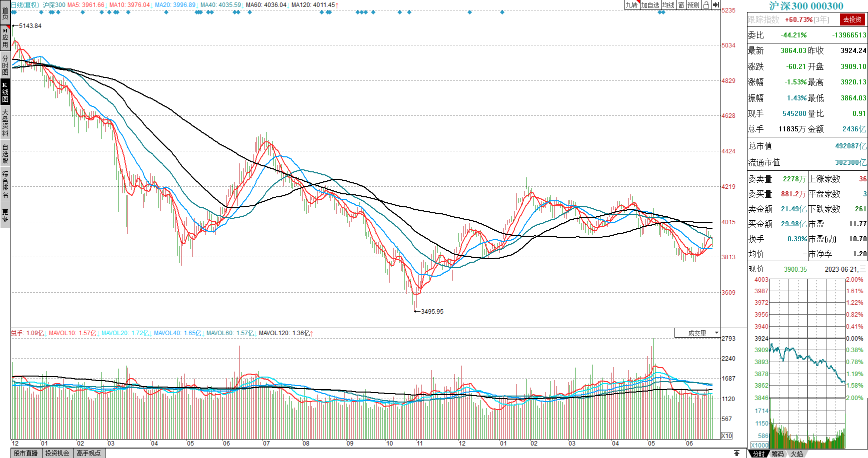Click a blue diamond event marker on chart top
Screen dimensions: 868x458
click(x=166, y=12)
